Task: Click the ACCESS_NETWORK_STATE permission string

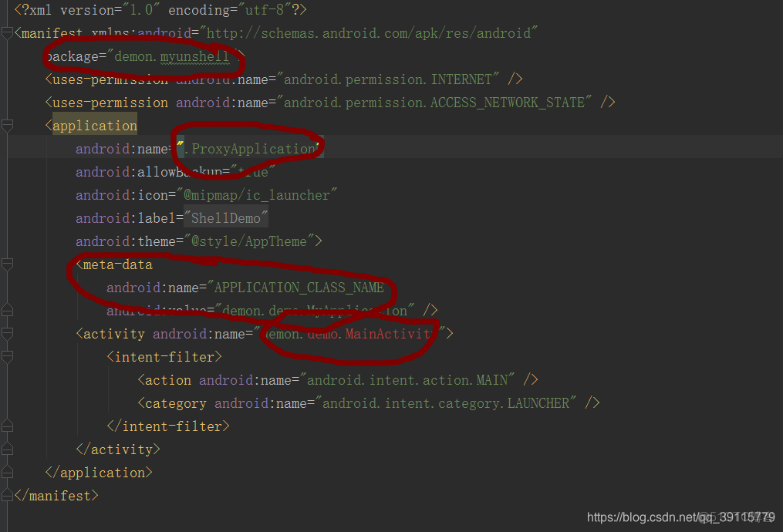Action: point(434,103)
